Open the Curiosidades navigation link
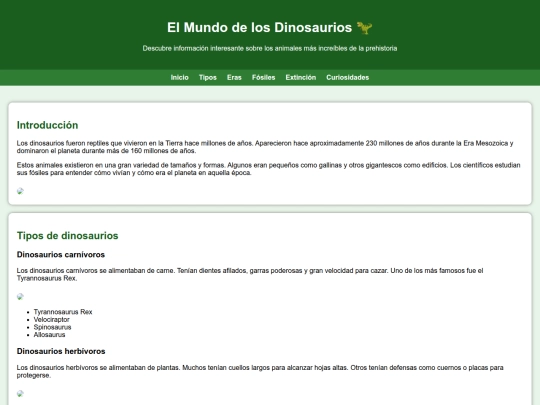Image resolution: width=540 pixels, height=405 pixels. [x=347, y=77]
